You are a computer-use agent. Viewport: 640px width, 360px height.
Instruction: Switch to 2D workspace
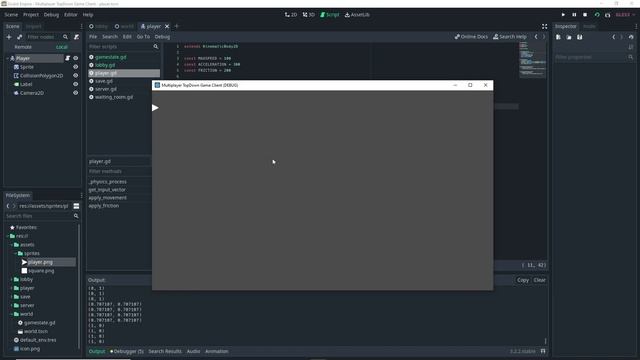[x=291, y=15]
